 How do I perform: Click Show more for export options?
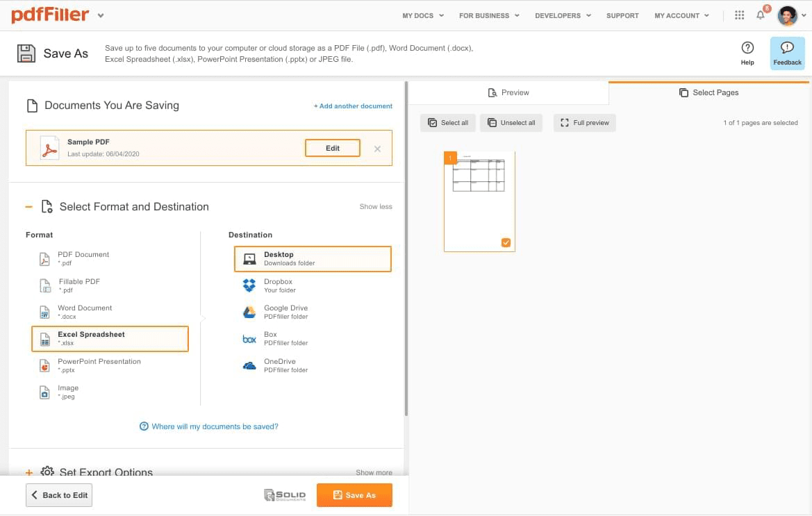click(374, 472)
